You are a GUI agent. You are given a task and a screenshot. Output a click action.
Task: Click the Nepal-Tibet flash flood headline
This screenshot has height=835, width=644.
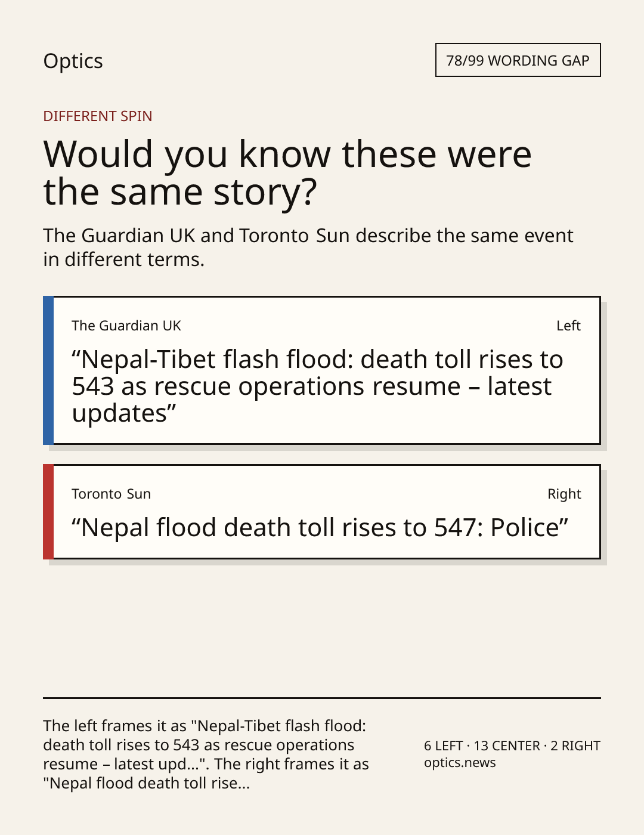tap(317, 386)
